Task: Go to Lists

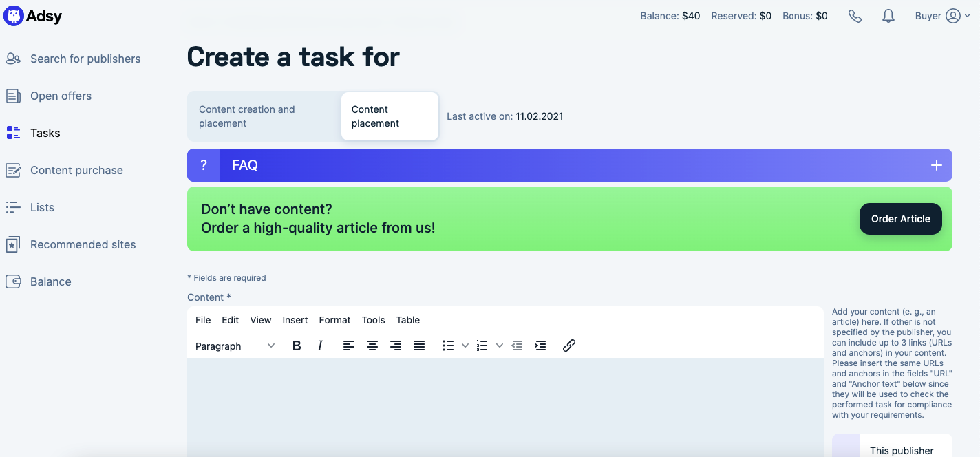Action: pyautogui.click(x=42, y=207)
